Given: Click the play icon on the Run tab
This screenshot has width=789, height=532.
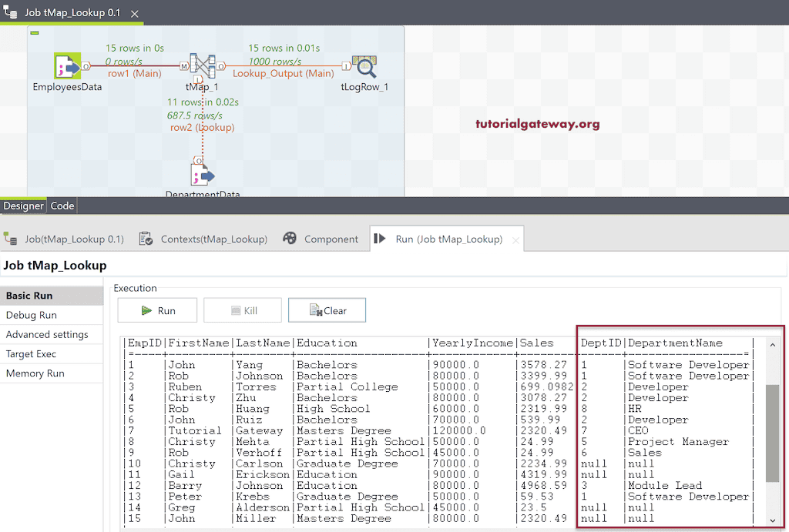Looking at the screenshot, I should click(x=379, y=239).
